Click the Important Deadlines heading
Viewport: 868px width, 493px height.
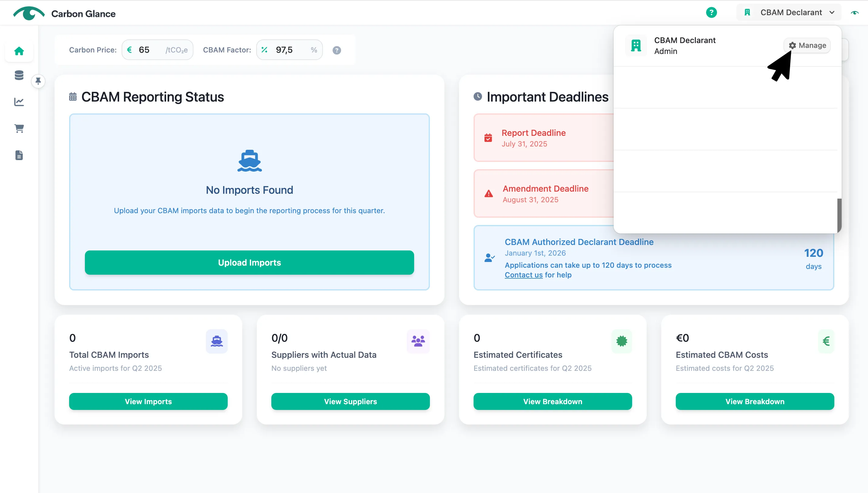(x=548, y=97)
